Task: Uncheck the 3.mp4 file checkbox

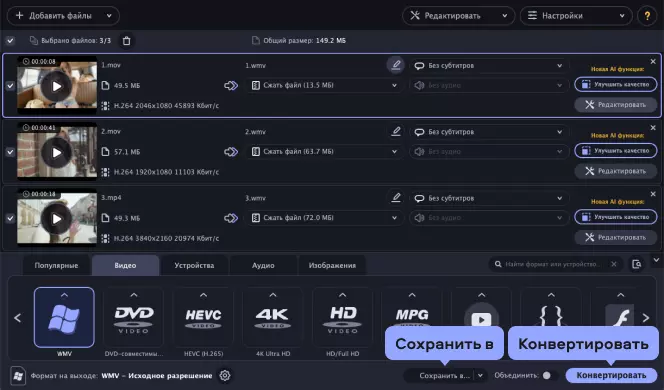Action: (10, 219)
